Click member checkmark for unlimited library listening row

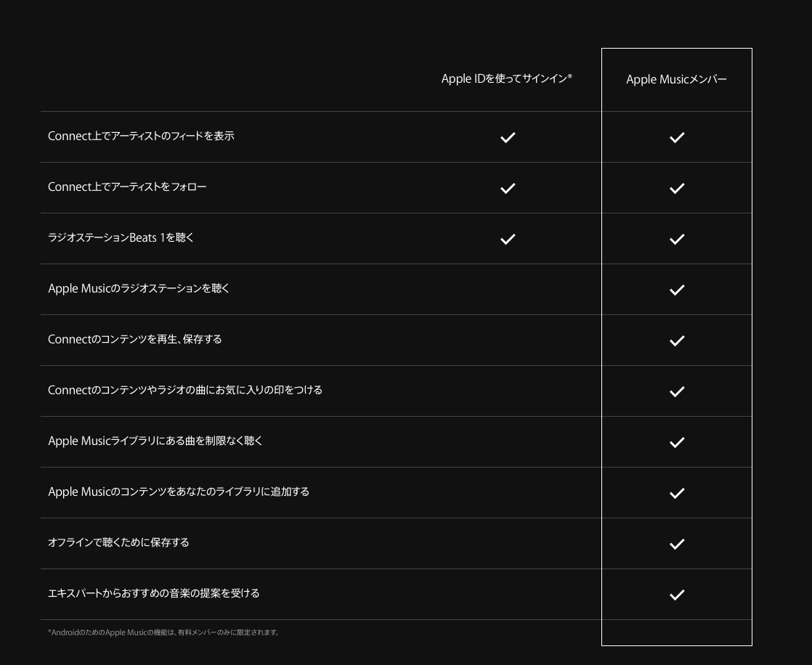coord(677,442)
